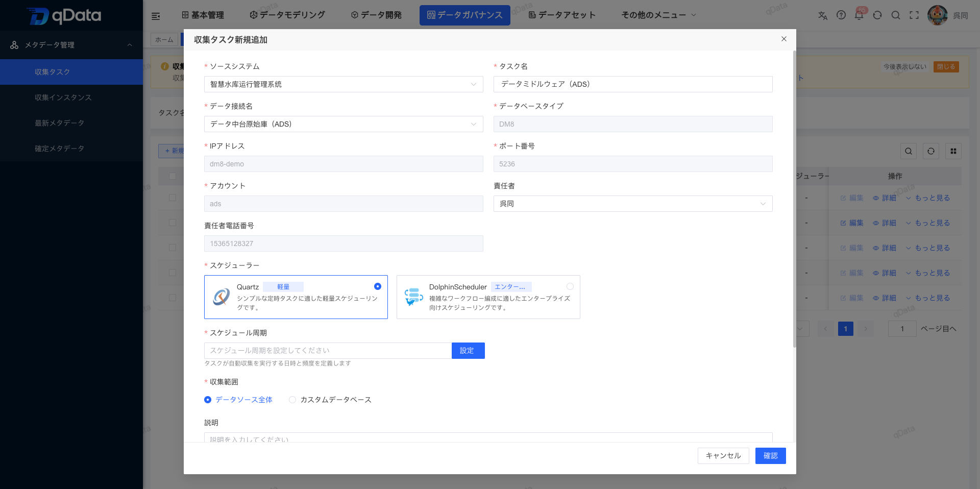The image size is (980, 489).
Task: Select the DolphinScheduler radio option
Action: point(570,286)
